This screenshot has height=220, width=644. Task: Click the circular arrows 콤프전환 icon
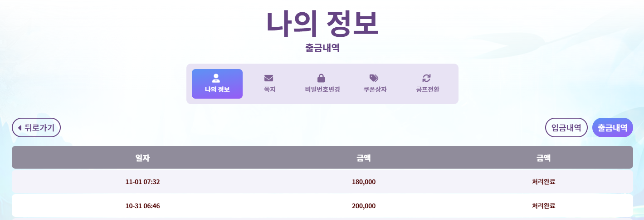point(427,78)
